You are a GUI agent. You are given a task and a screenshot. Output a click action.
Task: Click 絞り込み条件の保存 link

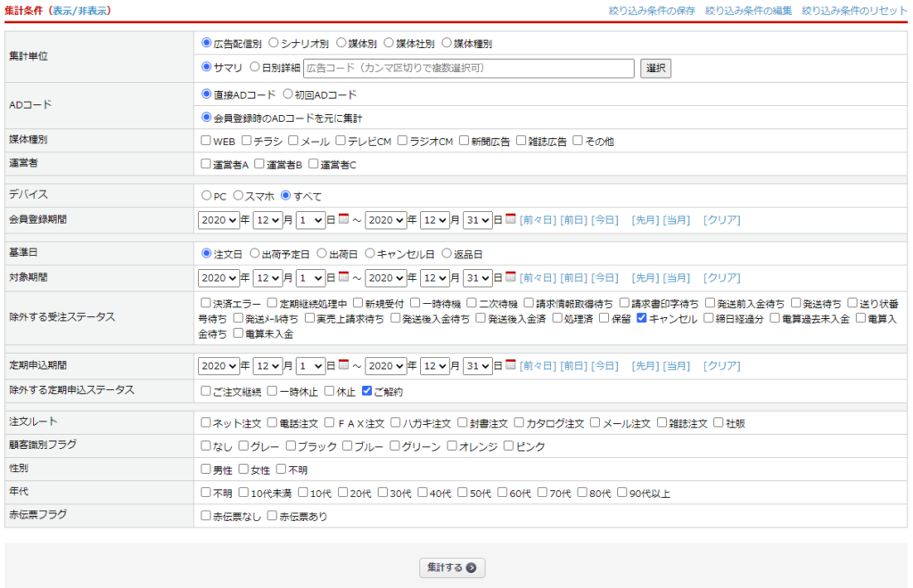(x=652, y=11)
